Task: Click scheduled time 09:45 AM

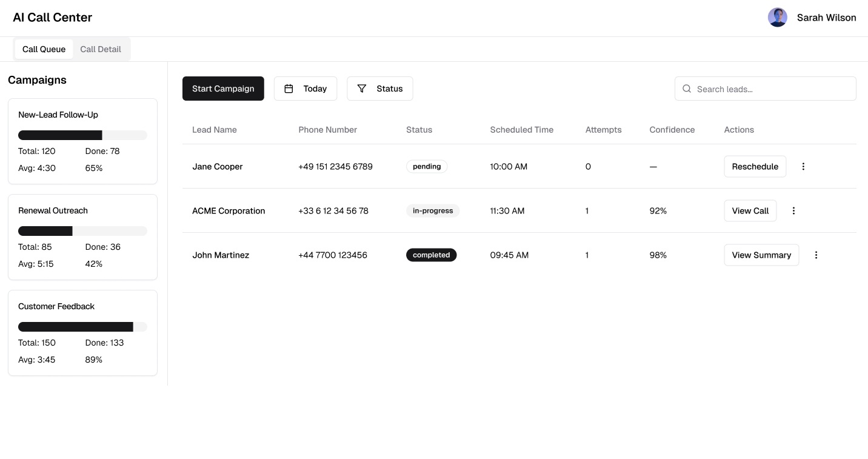Action: [x=509, y=255]
